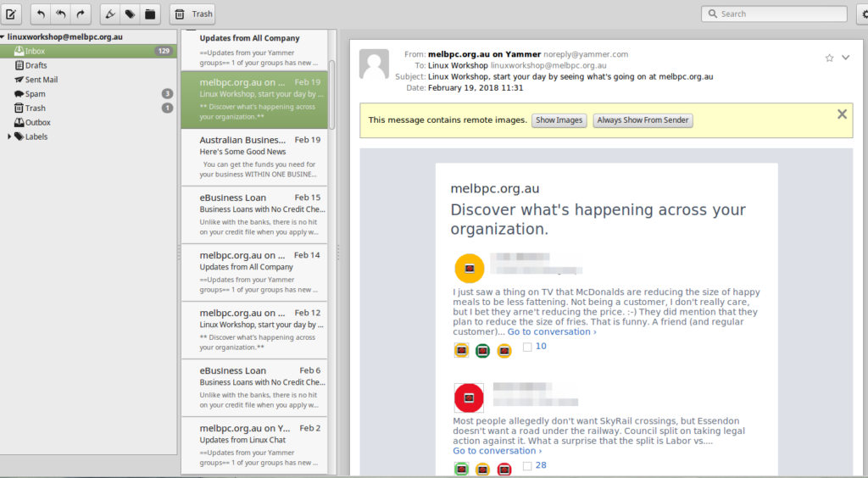Open message actions dropdown chevron
Viewport: 868px width, 478px height.
tap(845, 57)
